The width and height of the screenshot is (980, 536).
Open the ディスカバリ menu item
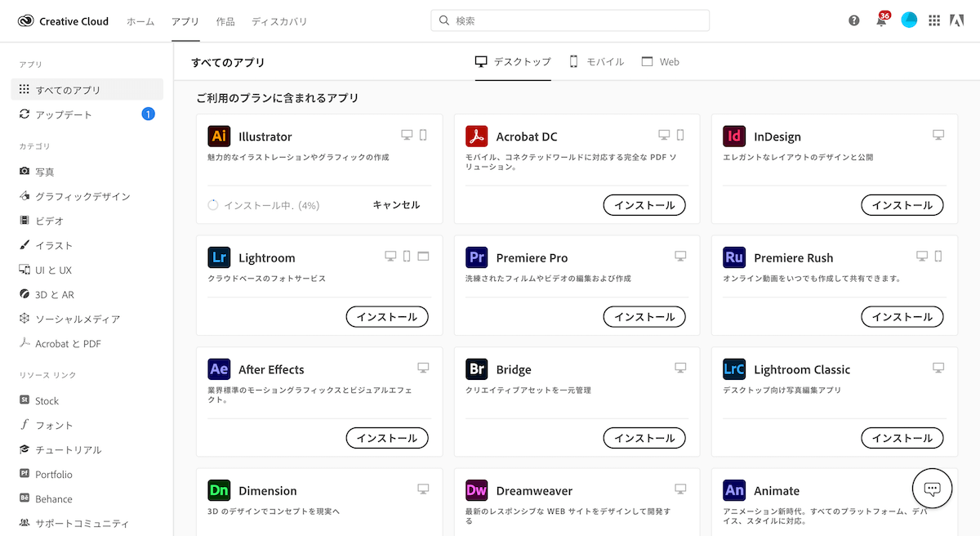click(279, 22)
